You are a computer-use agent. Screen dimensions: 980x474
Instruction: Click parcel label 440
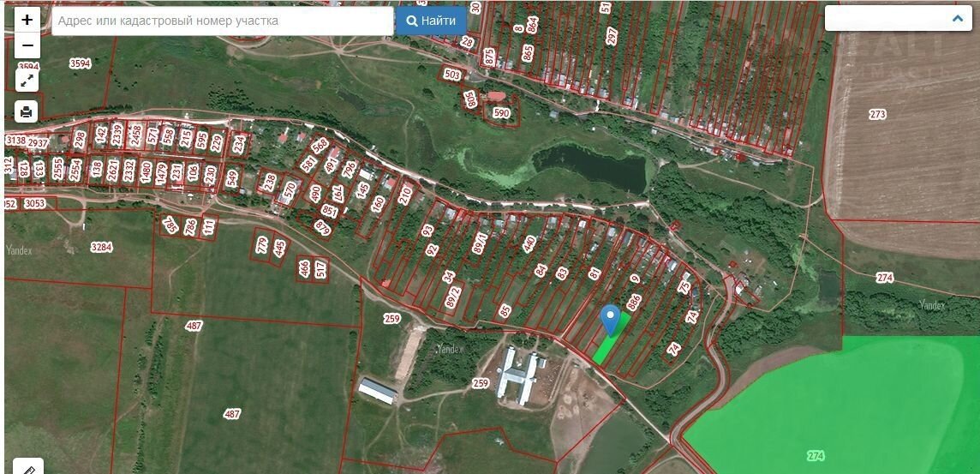click(x=529, y=245)
